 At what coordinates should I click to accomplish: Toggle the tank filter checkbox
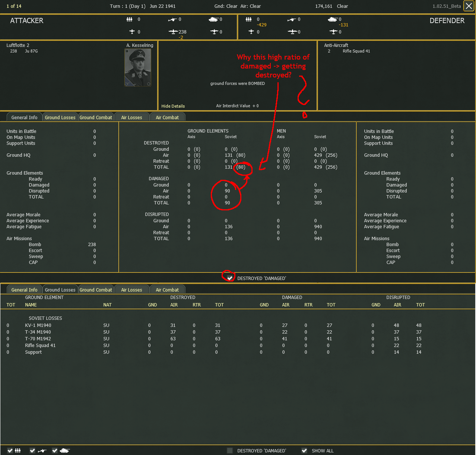pyautogui.click(x=55, y=451)
